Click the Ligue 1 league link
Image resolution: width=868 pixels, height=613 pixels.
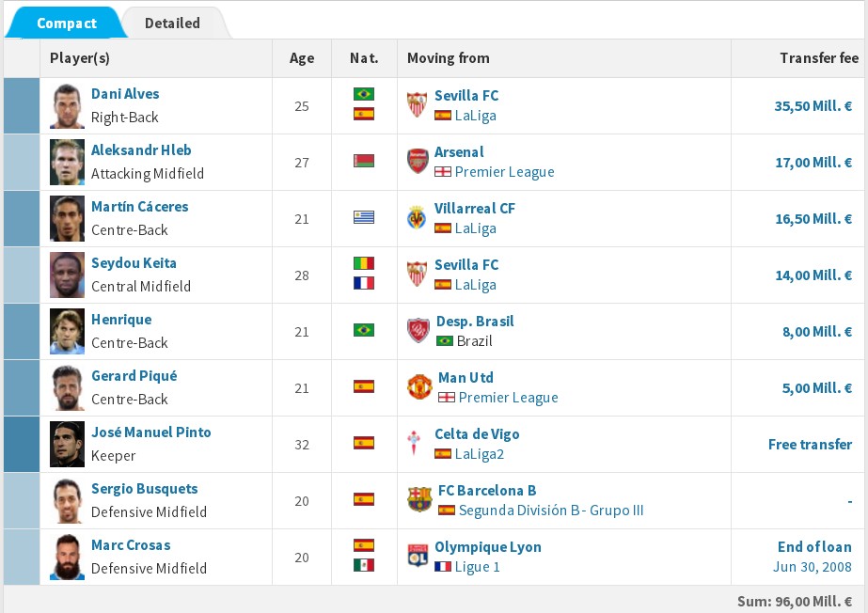tap(477, 567)
